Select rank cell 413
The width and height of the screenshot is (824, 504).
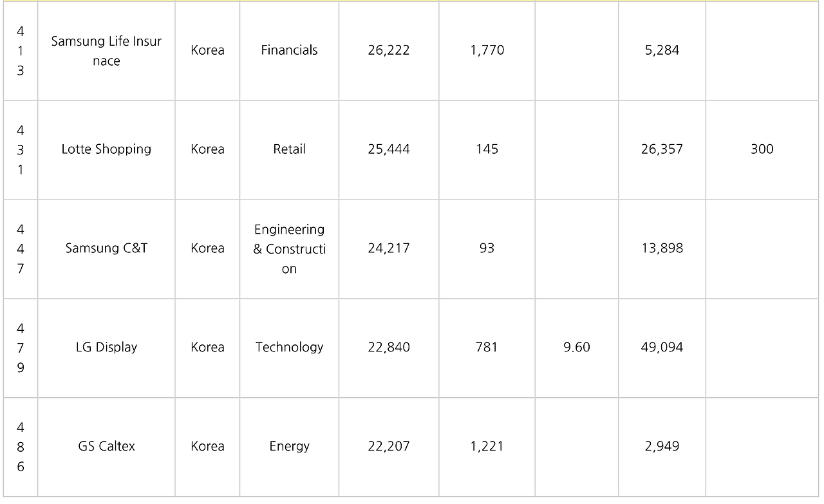[x=21, y=50]
